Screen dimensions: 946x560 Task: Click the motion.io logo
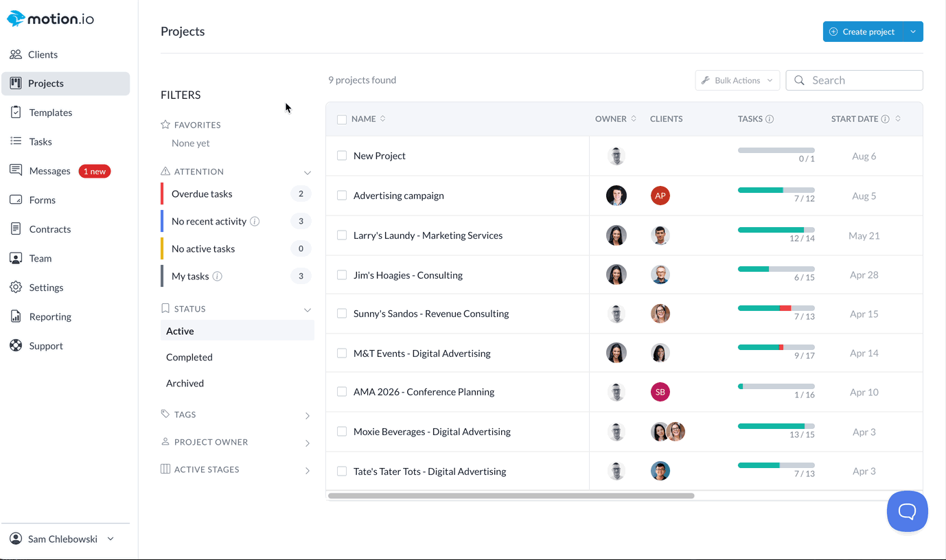point(51,19)
